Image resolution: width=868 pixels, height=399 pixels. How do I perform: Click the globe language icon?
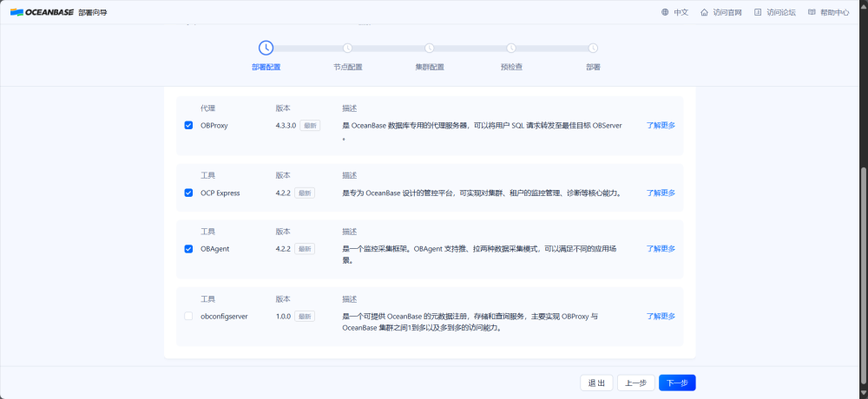point(665,12)
